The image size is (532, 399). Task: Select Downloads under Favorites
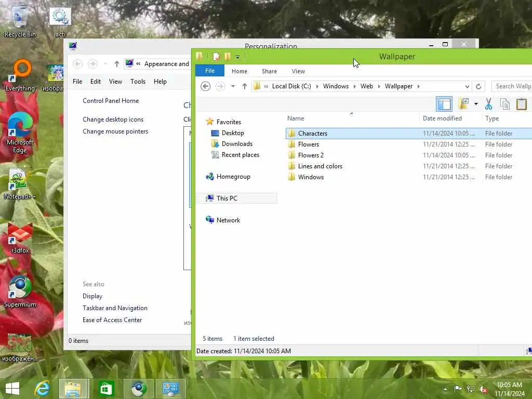[x=232, y=144]
